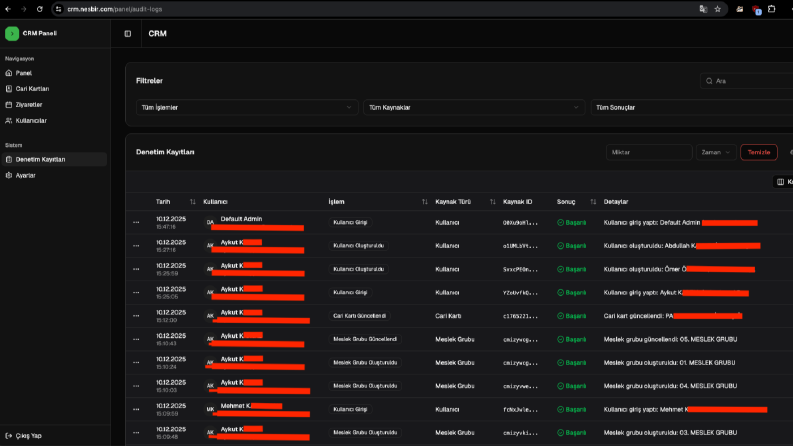Open row menu for 15:25:59 entry
Viewport: 793px width, 446px height.
pos(136,269)
